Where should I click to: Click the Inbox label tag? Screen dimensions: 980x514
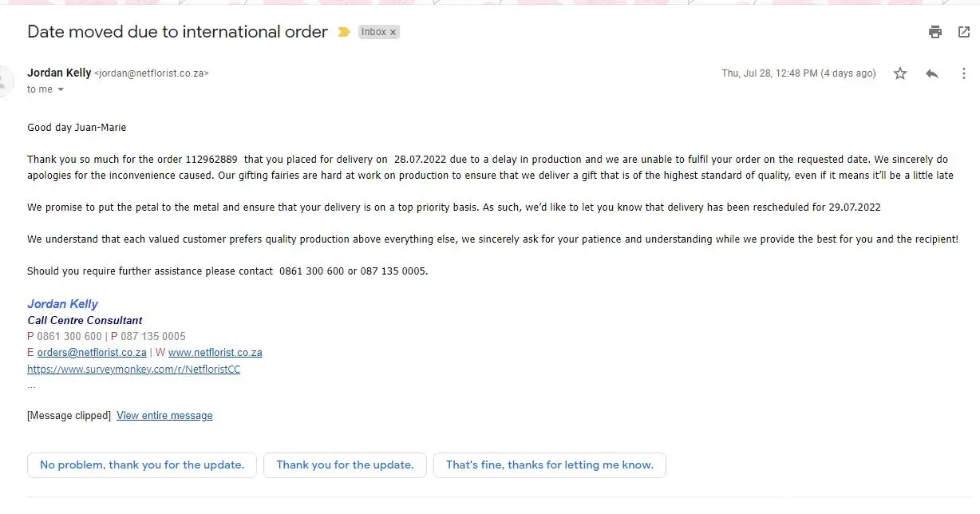[x=373, y=32]
